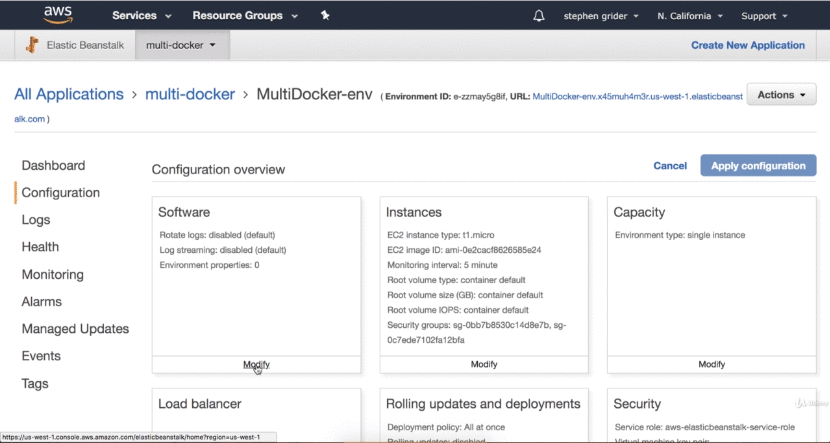Open the Services dropdown menu
This screenshot has width=830, height=443.
pyautogui.click(x=141, y=15)
